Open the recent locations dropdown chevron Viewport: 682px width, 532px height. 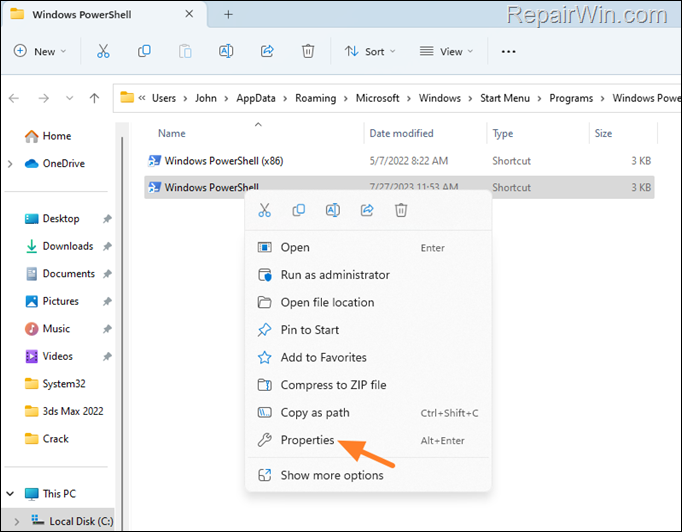tap(69, 98)
